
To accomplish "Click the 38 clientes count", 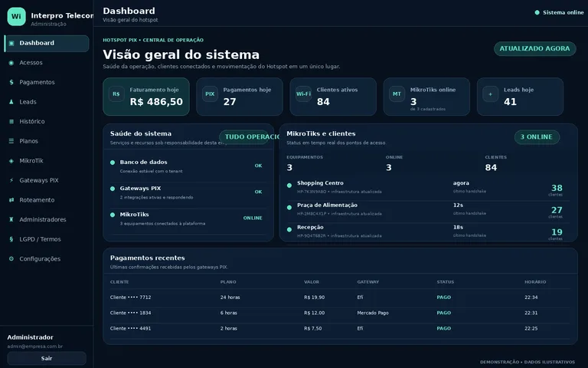I will pos(557,188).
